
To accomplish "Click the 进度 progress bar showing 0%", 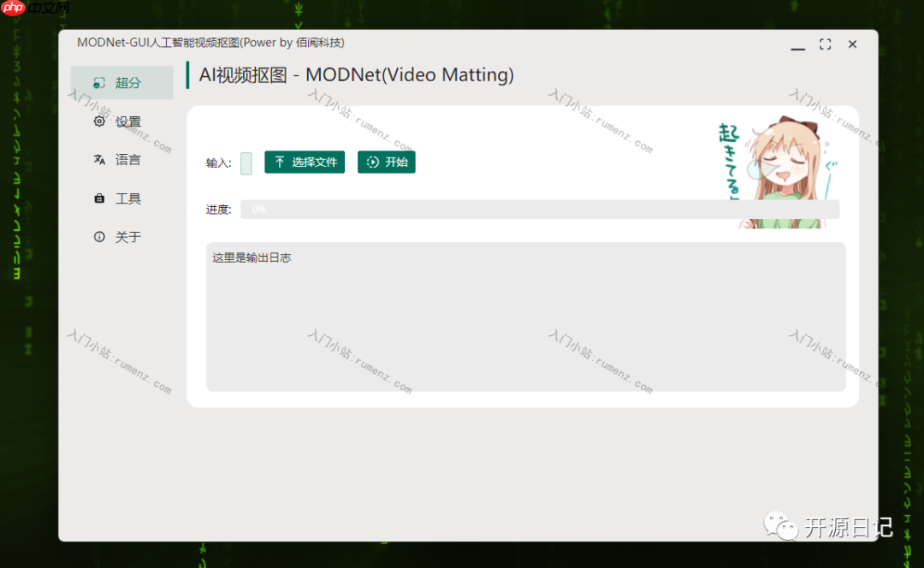I will coord(540,210).
